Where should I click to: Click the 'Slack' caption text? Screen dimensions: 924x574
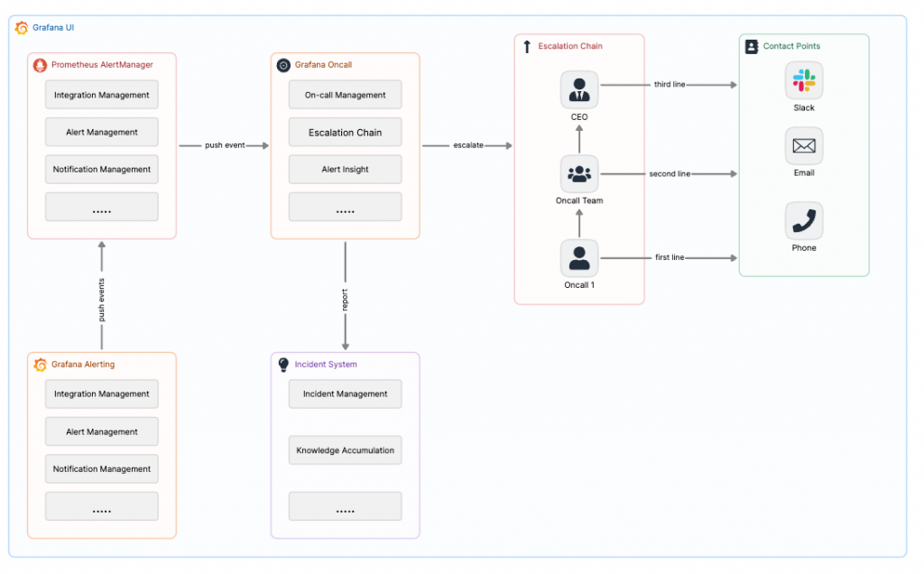click(804, 107)
